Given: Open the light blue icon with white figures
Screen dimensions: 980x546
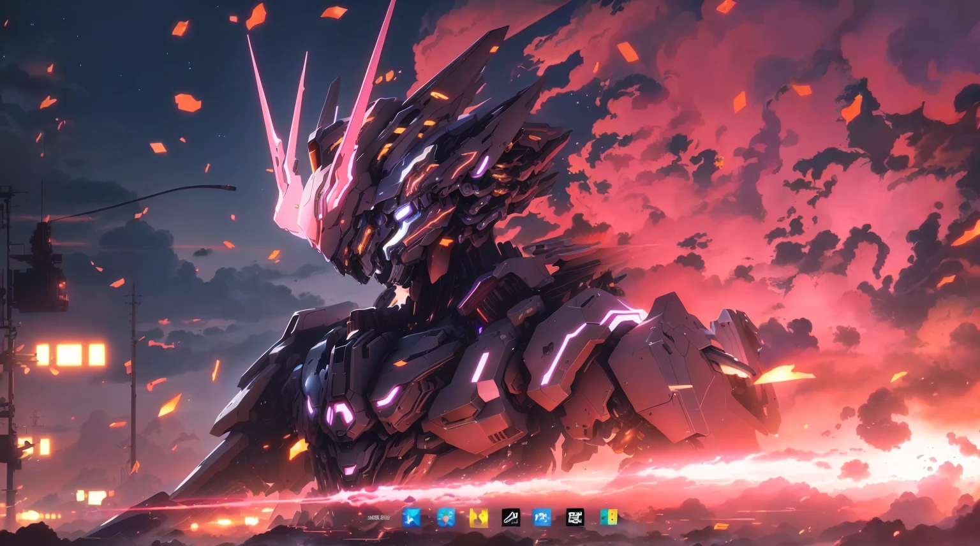Looking at the screenshot, I should (x=542, y=517).
